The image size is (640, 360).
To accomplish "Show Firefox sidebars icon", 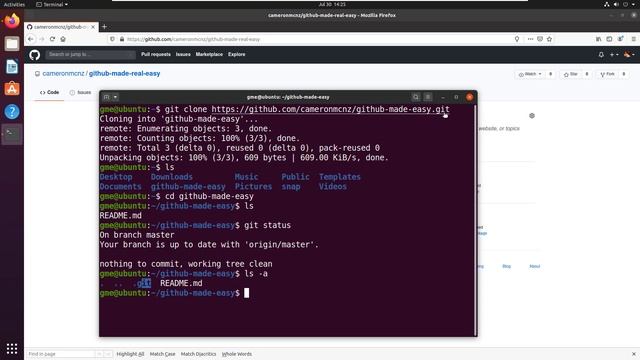I will [609, 39].
